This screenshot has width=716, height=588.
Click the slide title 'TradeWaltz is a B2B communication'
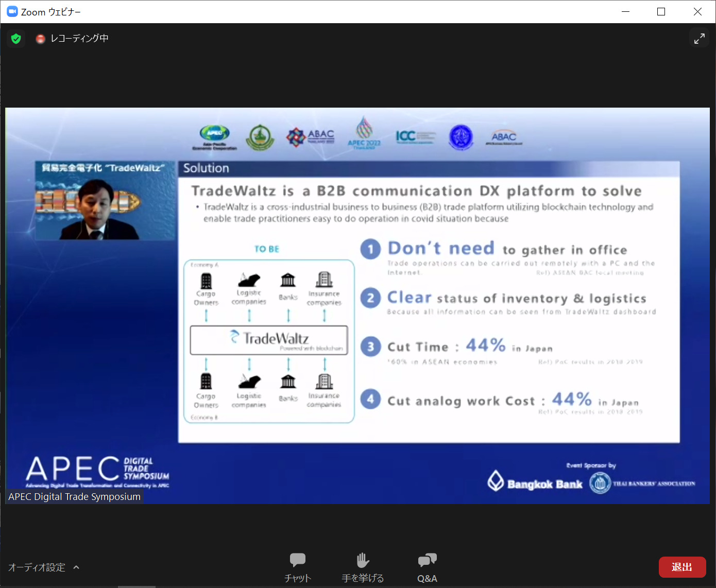coord(416,191)
